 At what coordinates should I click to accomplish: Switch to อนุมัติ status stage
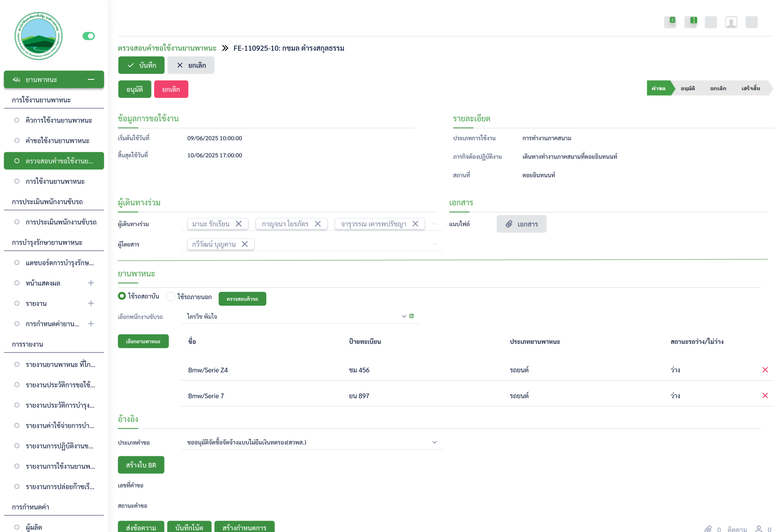point(688,88)
